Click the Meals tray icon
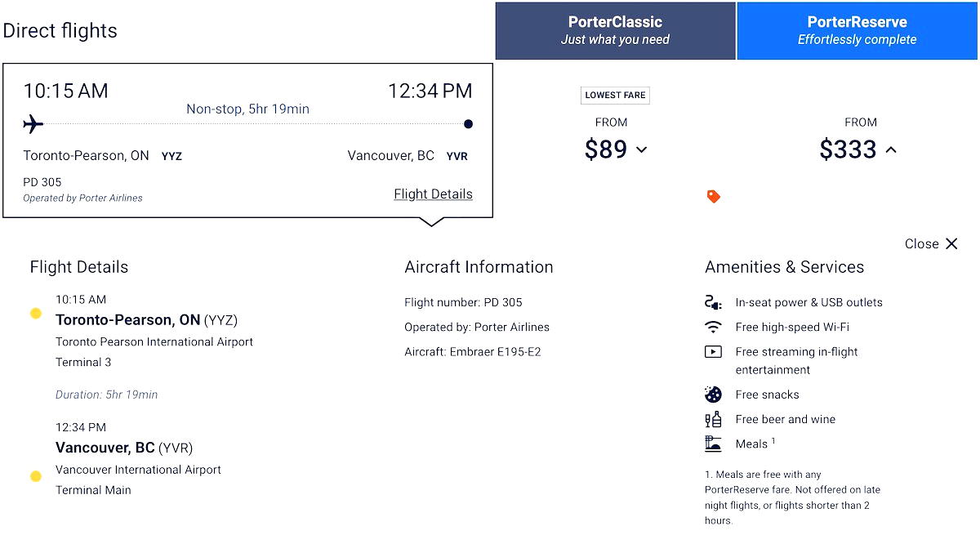The width and height of the screenshot is (980, 535). coord(714,444)
